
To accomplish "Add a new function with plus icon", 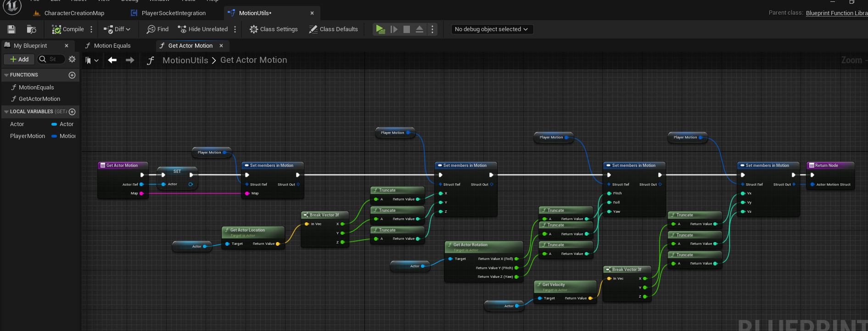I will pos(72,75).
